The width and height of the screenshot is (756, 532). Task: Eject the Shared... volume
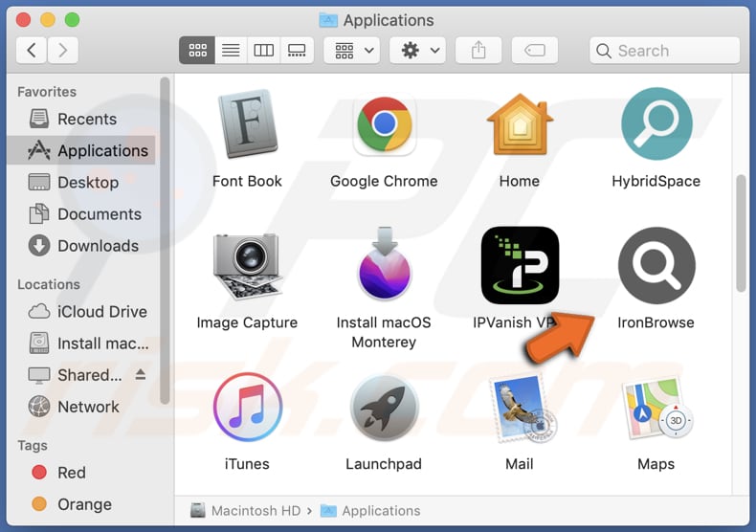point(141,374)
